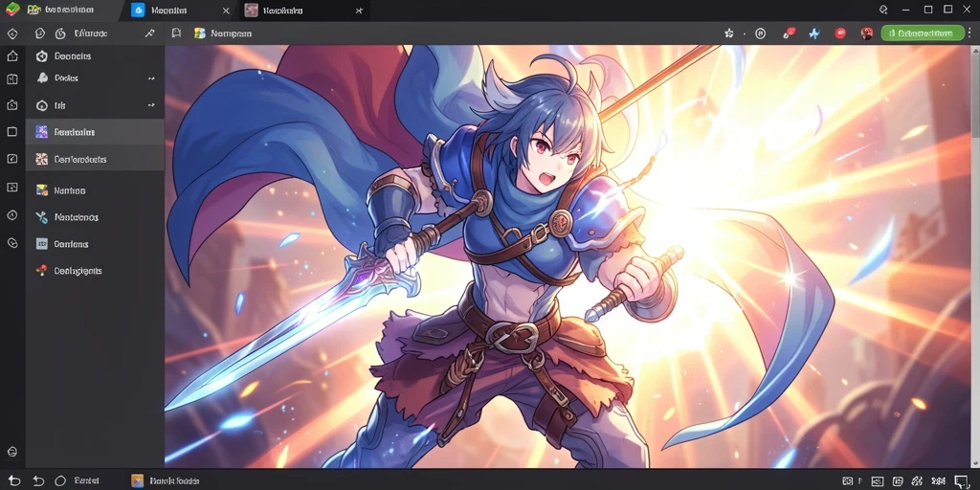Open the three-dot menu beside green button

point(969,33)
